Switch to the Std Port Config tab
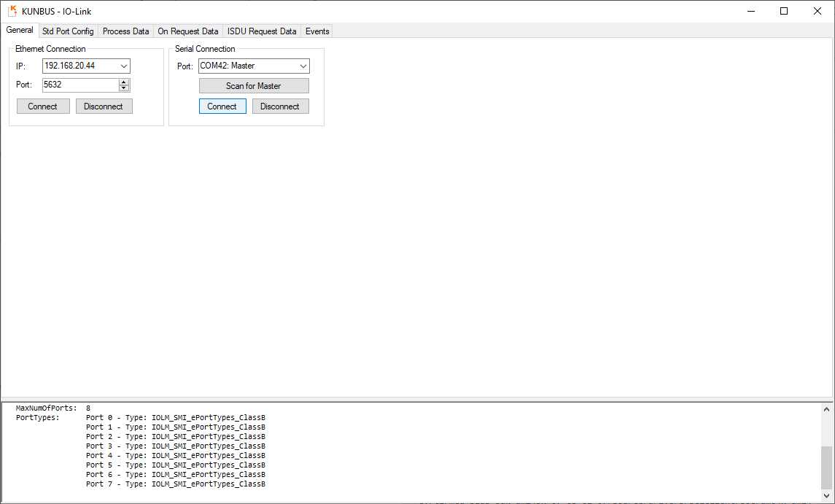The height and width of the screenshot is (504, 835). tap(68, 31)
